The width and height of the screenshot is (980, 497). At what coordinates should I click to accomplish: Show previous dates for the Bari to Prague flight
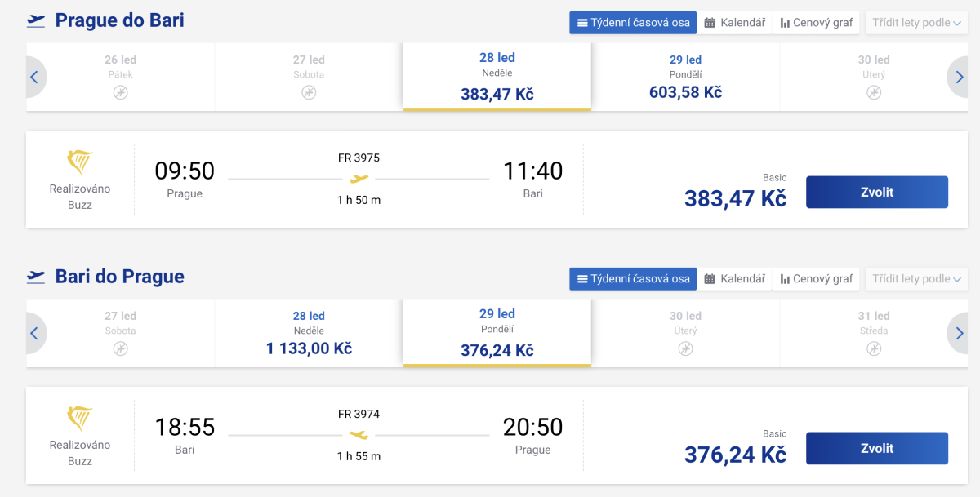(x=34, y=334)
